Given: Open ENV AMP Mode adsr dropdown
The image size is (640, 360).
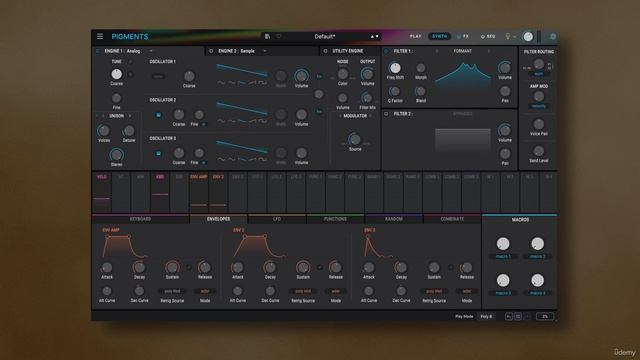Looking at the screenshot, I should [205, 291].
